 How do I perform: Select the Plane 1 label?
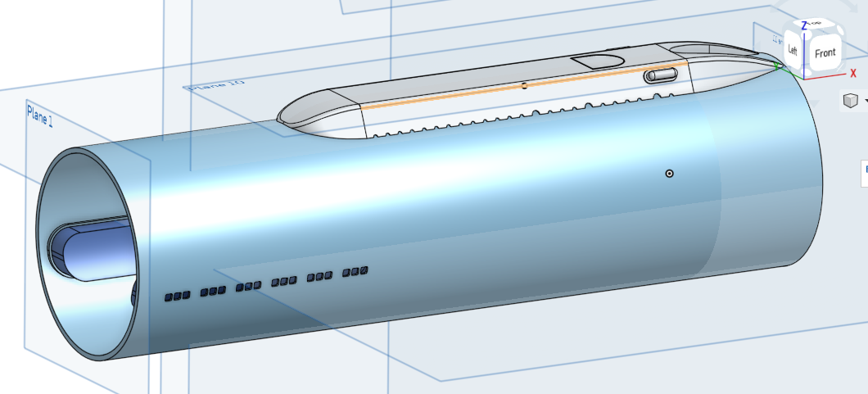coord(39,112)
